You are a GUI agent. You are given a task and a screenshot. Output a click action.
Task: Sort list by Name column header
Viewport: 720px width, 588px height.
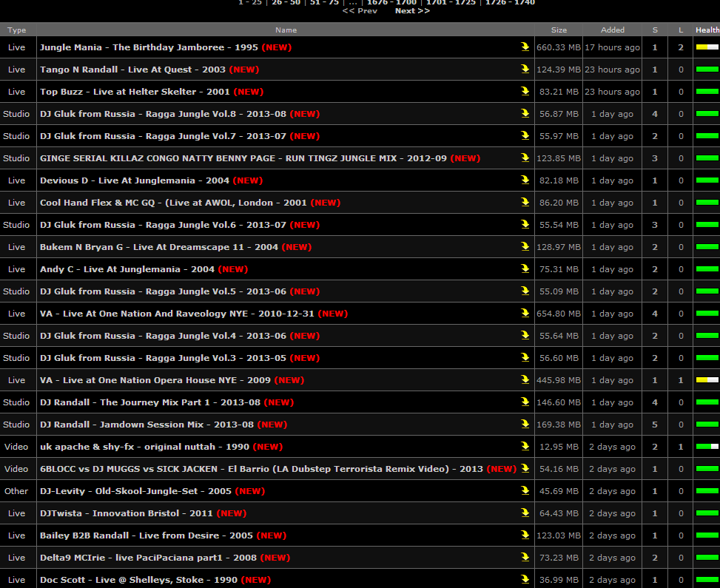point(286,30)
